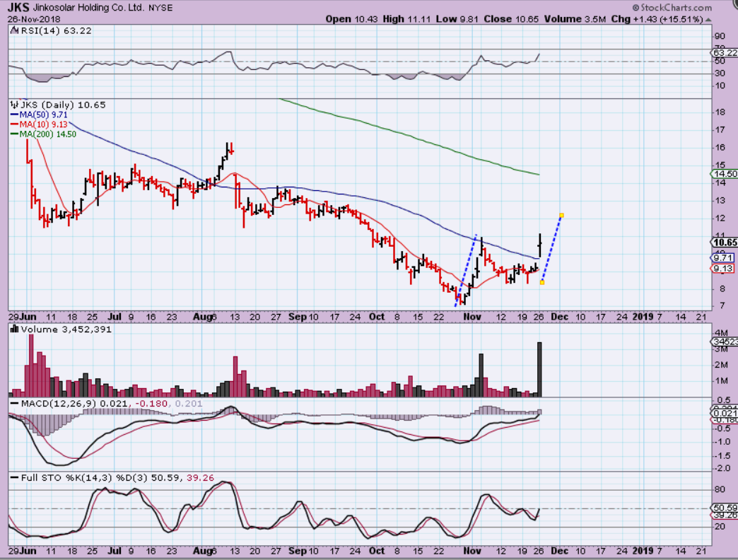Click the 'High 11.11' value in header
The image size is (738, 560).
pos(406,19)
